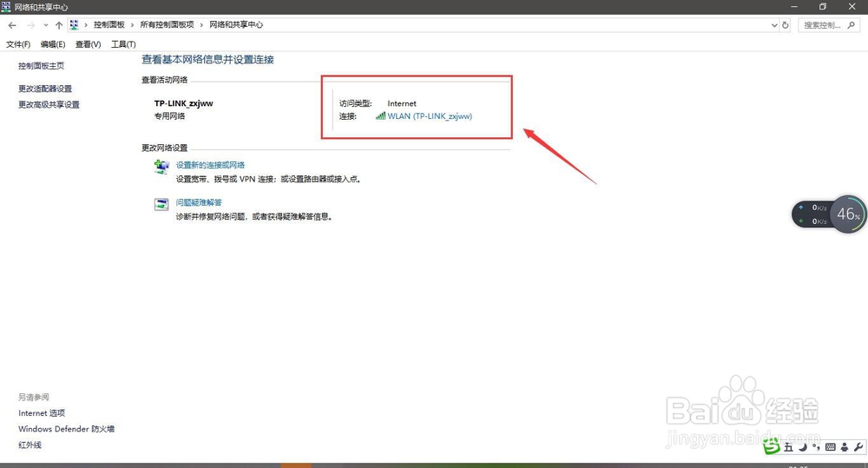Image resolution: width=868 pixels, height=468 pixels.
Task: Click the new connection setup icon
Action: (161, 167)
